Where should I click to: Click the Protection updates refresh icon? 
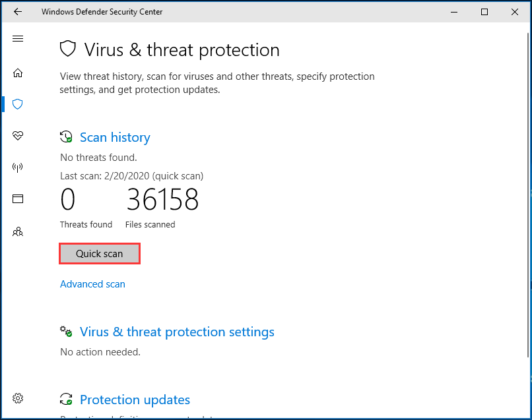pyautogui.click(x=66, y=400)
